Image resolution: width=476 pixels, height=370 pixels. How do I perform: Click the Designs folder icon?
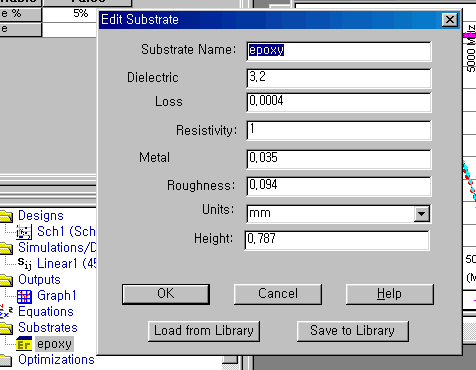tap(6, 216)
